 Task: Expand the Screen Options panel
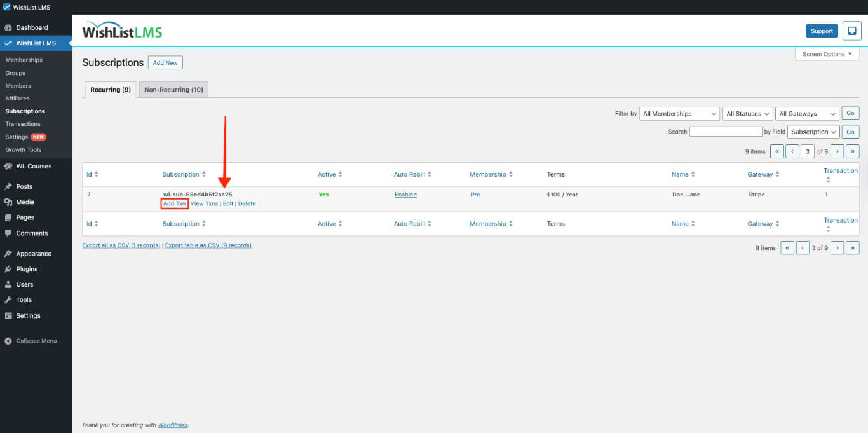[826, 54]
